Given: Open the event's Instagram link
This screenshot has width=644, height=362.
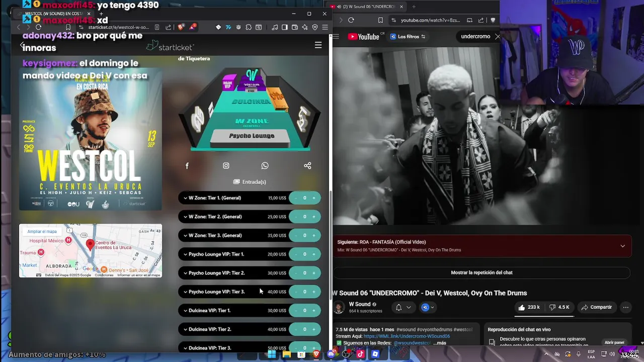Looking at the screenshot, I should pos(226,166).
